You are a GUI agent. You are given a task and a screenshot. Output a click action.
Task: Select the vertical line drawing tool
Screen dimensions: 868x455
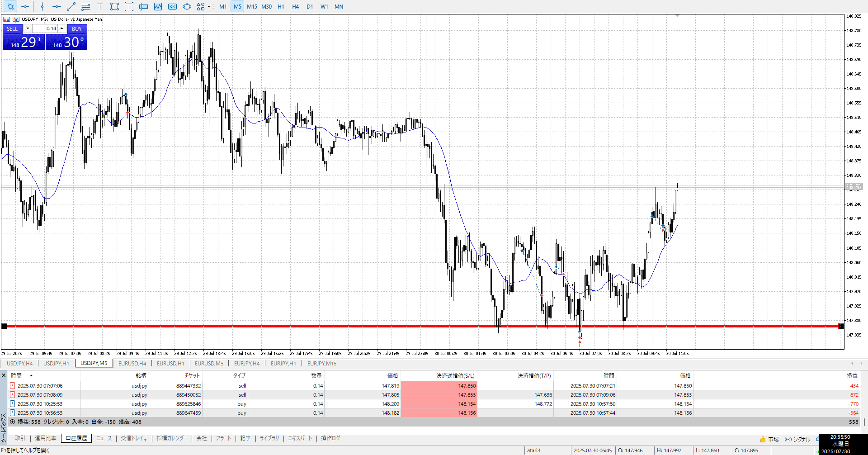coord(42,7)
